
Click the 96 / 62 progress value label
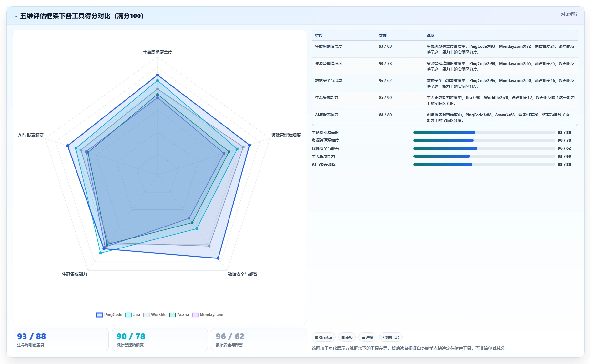point(564,148)
